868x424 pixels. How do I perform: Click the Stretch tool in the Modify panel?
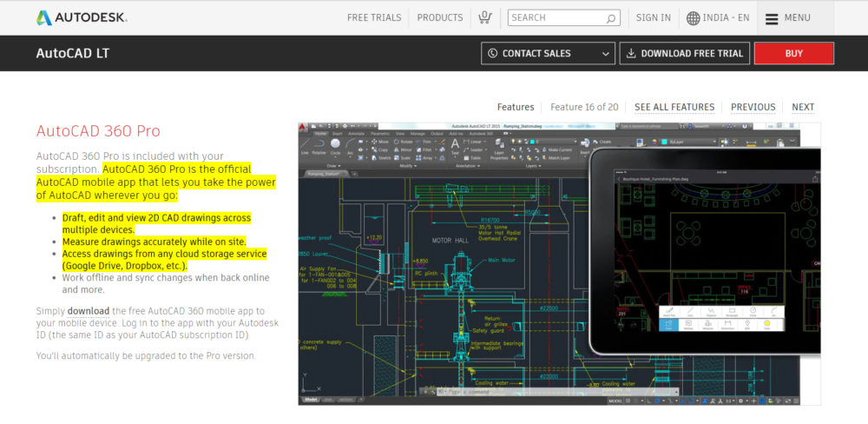(381, 158)
